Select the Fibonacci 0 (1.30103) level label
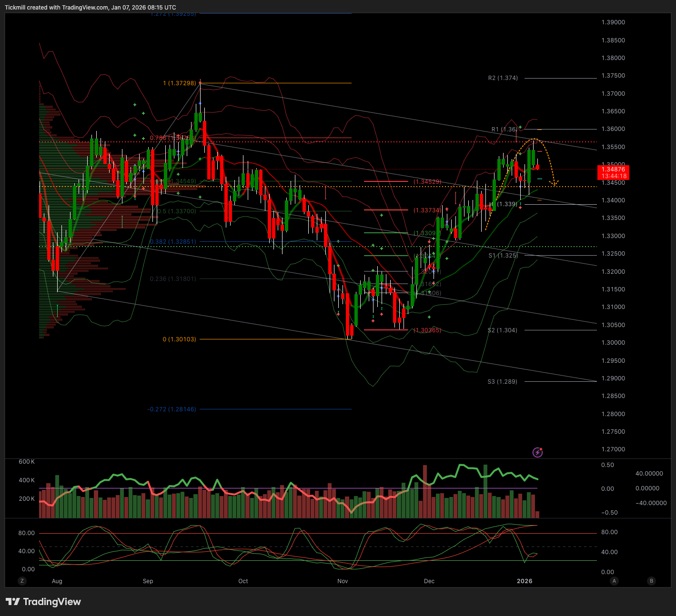The width and height of the screenshot is (676, 616). (179, 339)
